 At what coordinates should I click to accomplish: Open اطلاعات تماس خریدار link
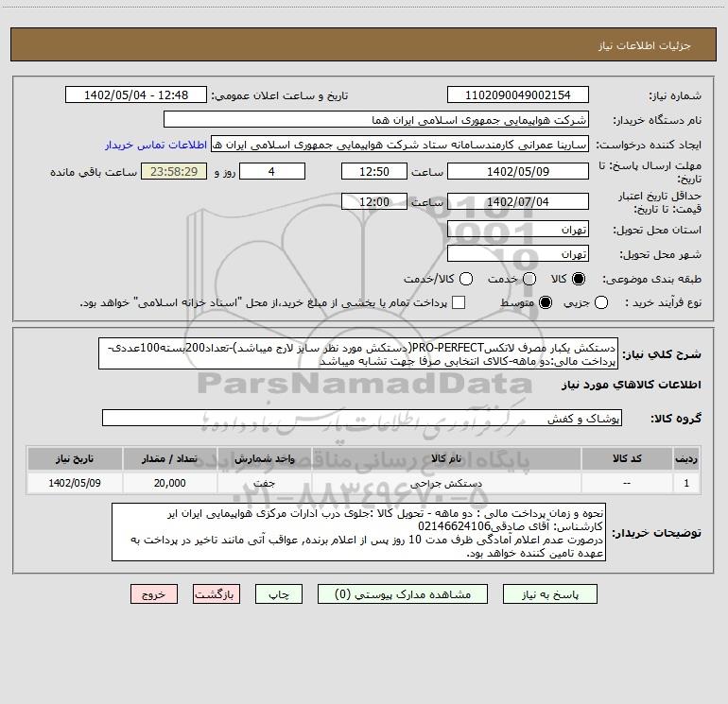156,145
